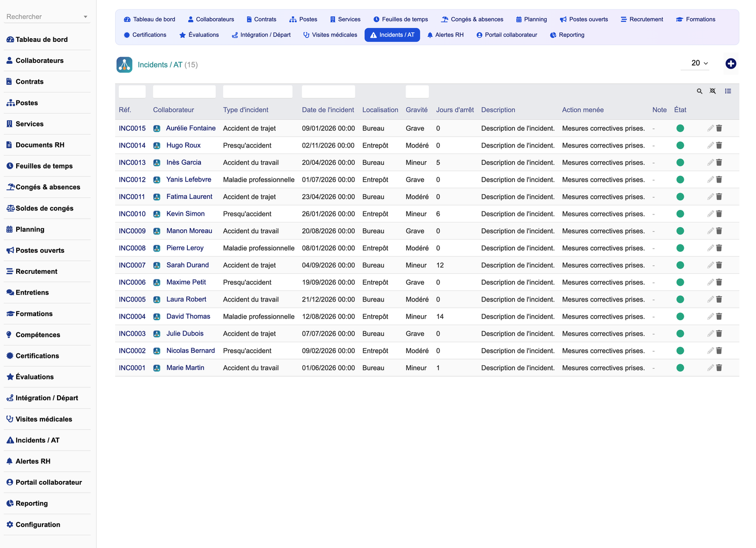Click the Collaborateur filter input field
Image resolution: width=756 pixels, height=548 pixels.
[x=184, y=92]
